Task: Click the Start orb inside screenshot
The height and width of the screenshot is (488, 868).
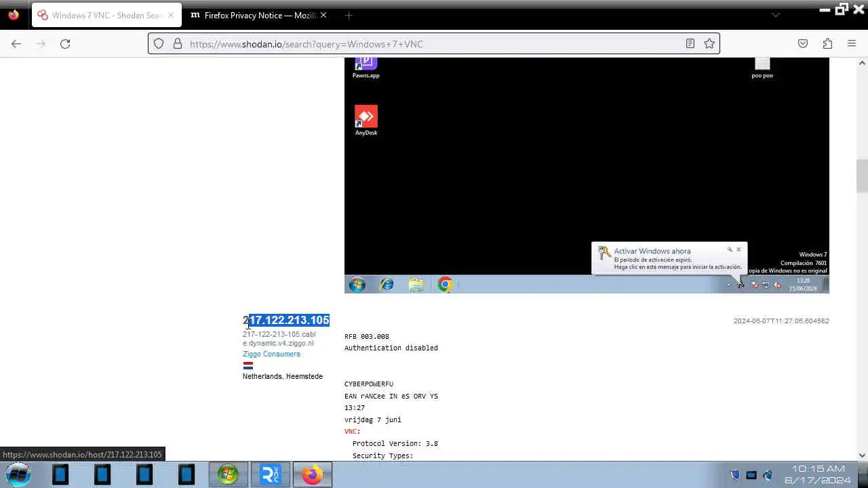Action: coord(357,285)
